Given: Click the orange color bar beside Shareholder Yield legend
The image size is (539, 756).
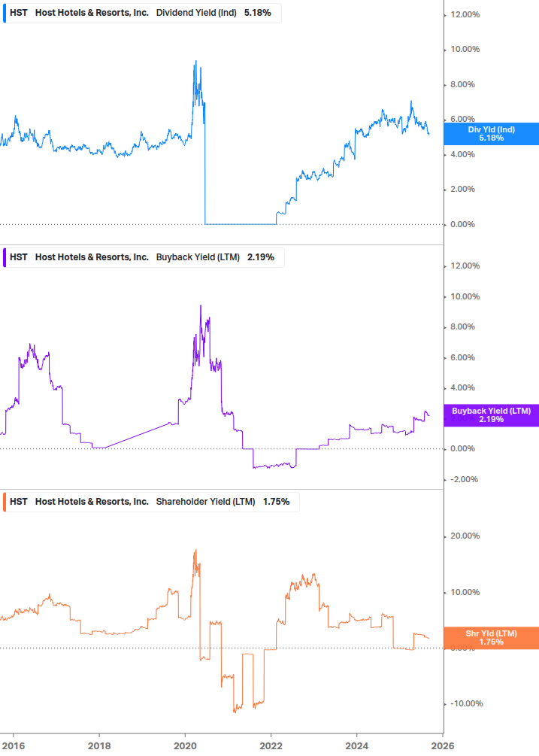Looking at the screenshot, I should [x=5, y=502].
